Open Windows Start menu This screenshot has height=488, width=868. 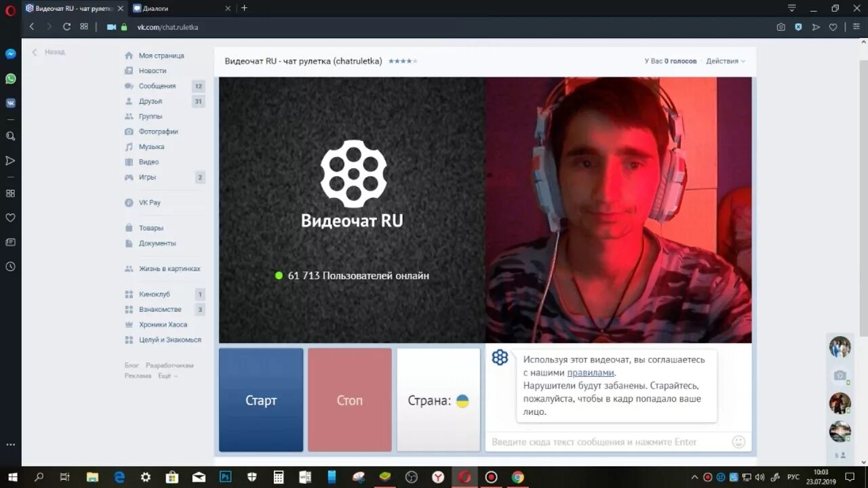coord(13,477)
